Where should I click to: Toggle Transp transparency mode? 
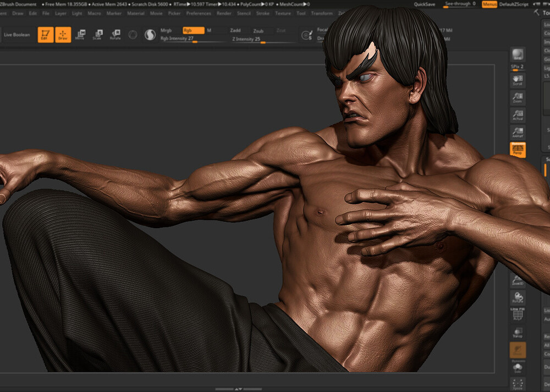[518, 332]
